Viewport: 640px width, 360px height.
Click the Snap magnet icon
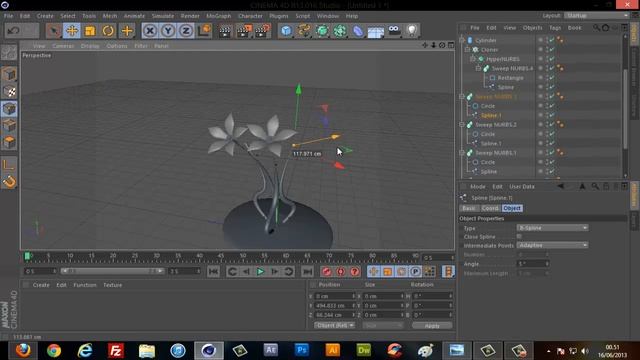pyautogui.click(x=9, y=181)
